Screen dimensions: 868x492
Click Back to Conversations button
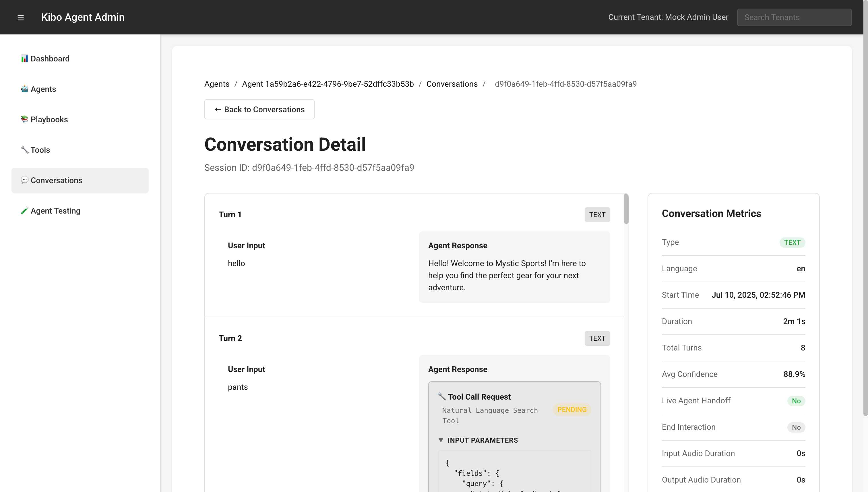259,109
